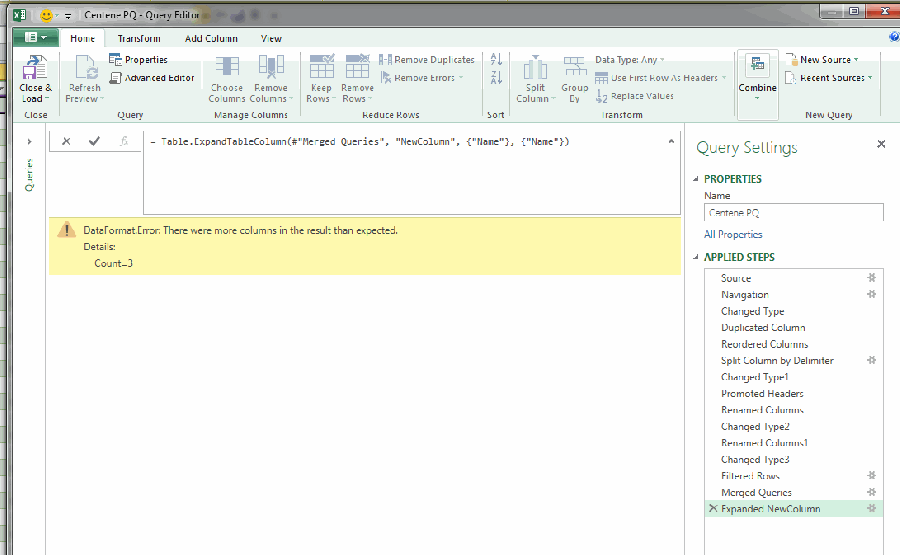Open the help icon in the ribbon
900x555 pixels.
[894, 37]
